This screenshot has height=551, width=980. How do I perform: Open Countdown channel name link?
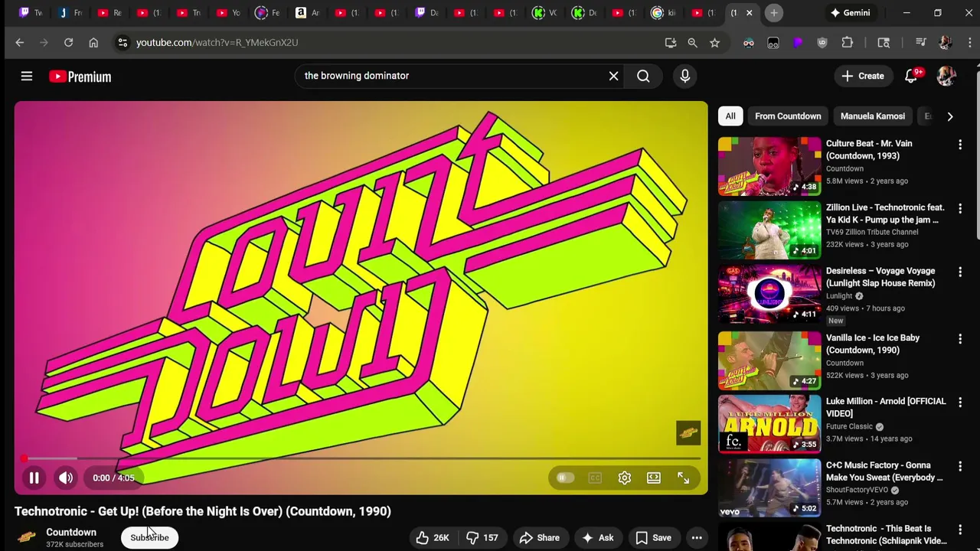[x=71, y=532]
